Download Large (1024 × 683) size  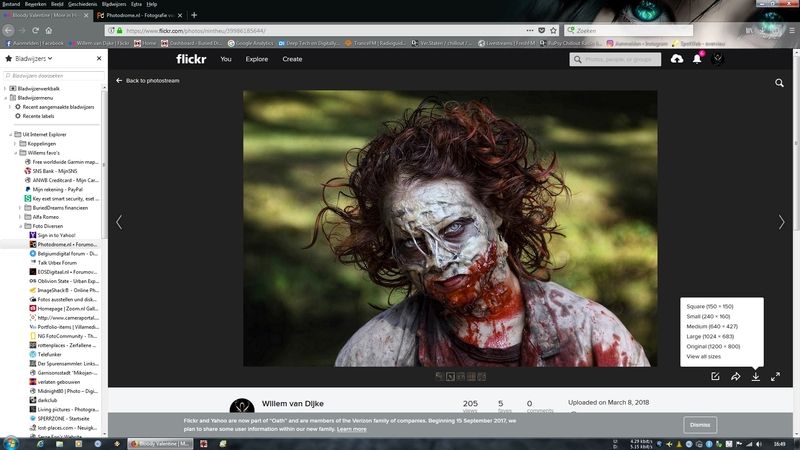pos(710,336)
